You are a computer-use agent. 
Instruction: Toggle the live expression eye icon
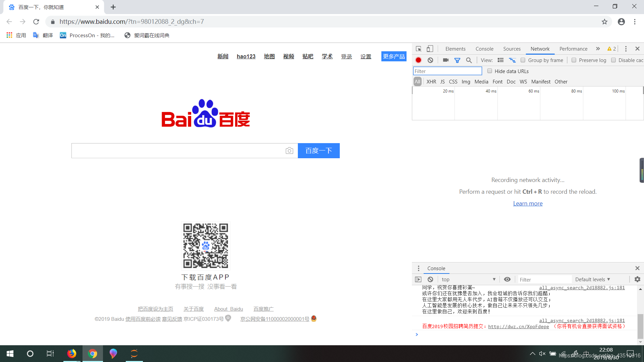[x=507, y=280]
